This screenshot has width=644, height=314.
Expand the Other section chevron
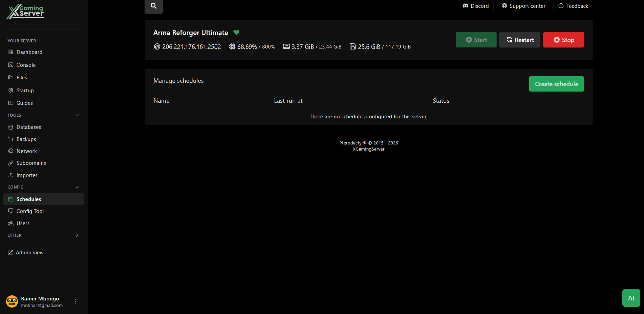77,235
